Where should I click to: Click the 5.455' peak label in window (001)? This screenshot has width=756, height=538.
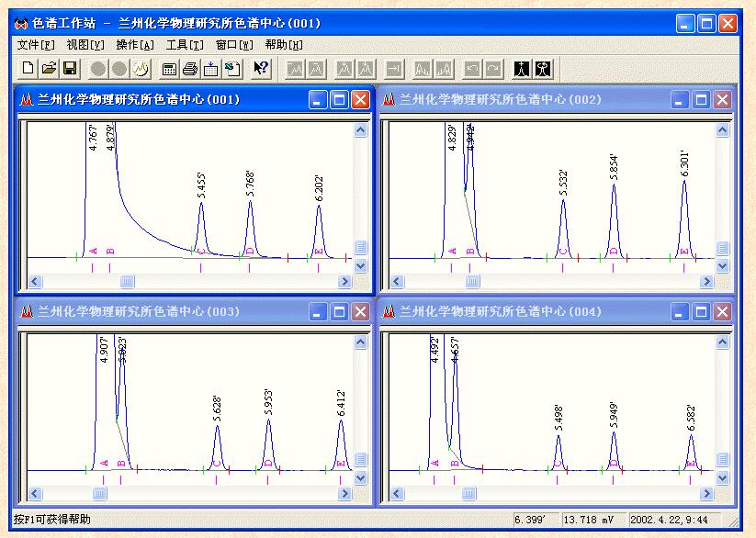point(201,185)
